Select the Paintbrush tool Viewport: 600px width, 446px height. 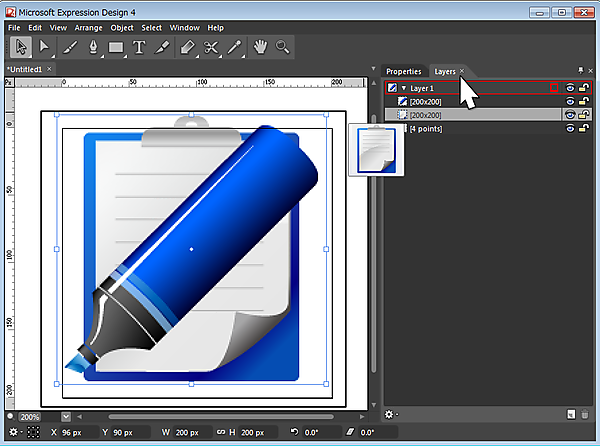[70, 46]
